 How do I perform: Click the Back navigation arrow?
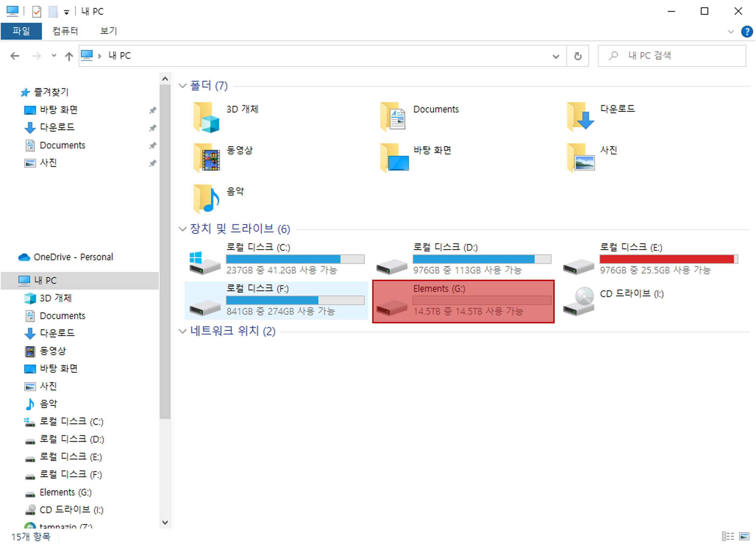pyautogui.click(x=15, y=56)
